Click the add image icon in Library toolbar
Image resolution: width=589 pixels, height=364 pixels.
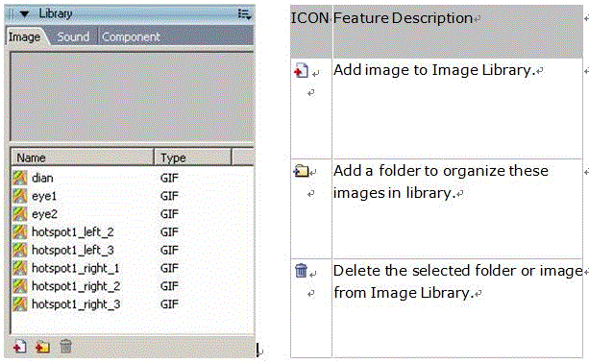point(19,347)
